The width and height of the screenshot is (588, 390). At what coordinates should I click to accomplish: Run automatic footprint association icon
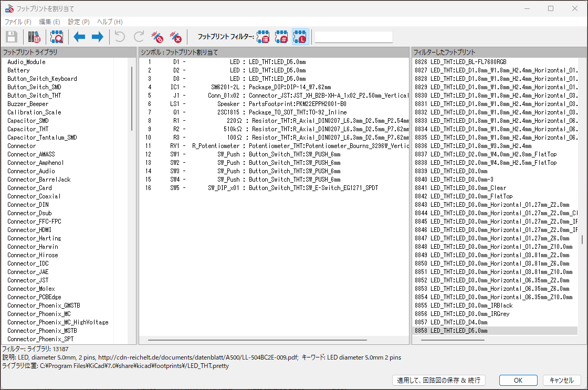tap(157, 37)
